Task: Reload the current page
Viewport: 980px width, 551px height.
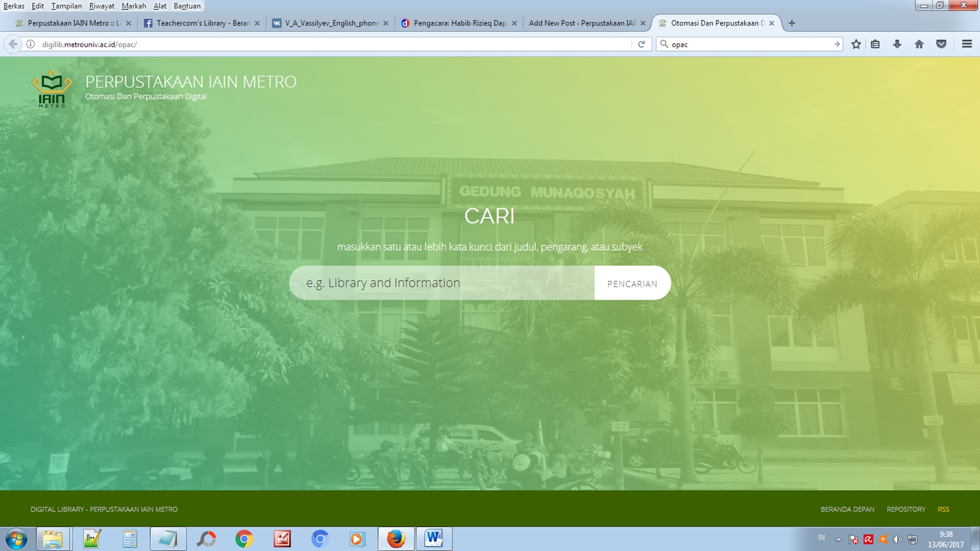Action: point(641,44)
